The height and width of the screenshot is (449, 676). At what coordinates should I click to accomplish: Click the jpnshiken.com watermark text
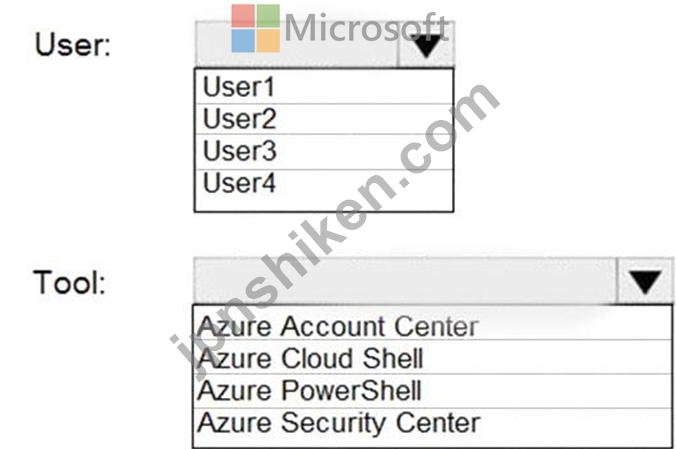point(335,225)
